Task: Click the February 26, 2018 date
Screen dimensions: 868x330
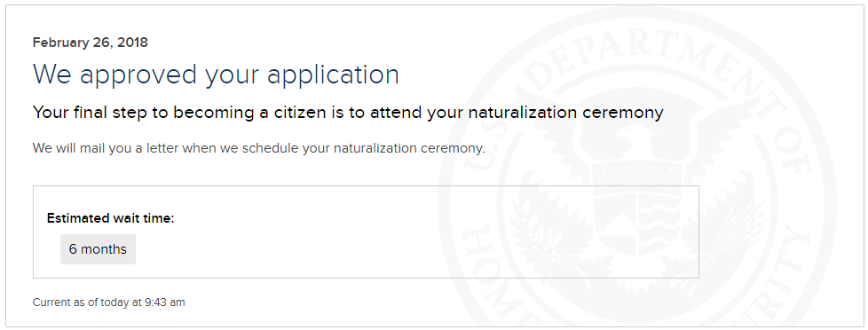Action: pyautogui.click(x=91, y=43)
